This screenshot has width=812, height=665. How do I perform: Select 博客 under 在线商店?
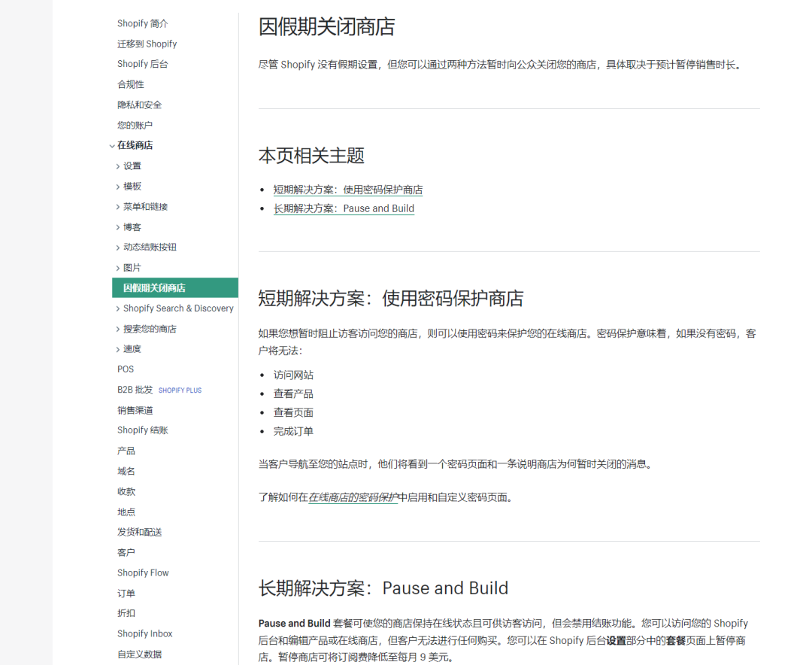point(132,227)
